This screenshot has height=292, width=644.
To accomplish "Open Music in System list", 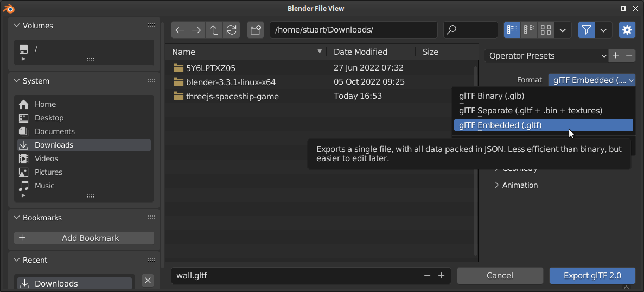I will coord(84,186).
